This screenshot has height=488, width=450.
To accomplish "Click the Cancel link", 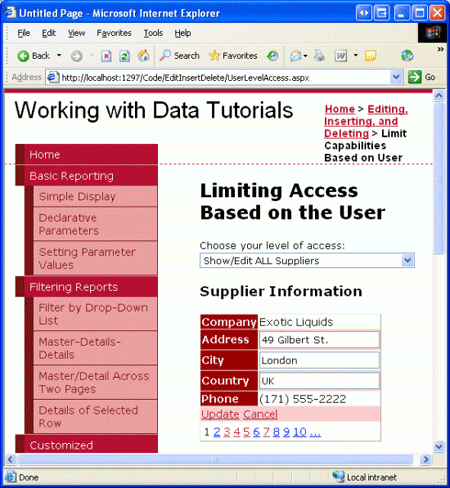I will coord(260,414).
